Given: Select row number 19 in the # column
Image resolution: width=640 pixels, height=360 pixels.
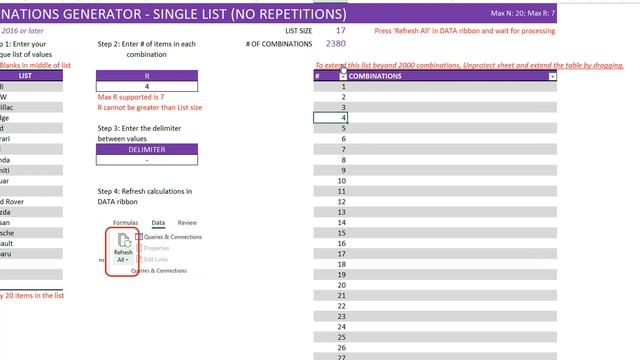Looking at the screenshot, I should (330, 275).
